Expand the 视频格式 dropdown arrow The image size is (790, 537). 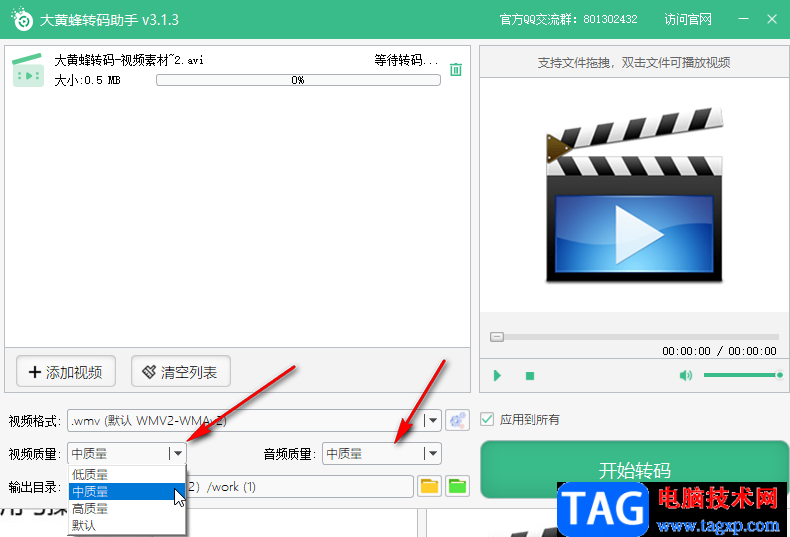432,420
